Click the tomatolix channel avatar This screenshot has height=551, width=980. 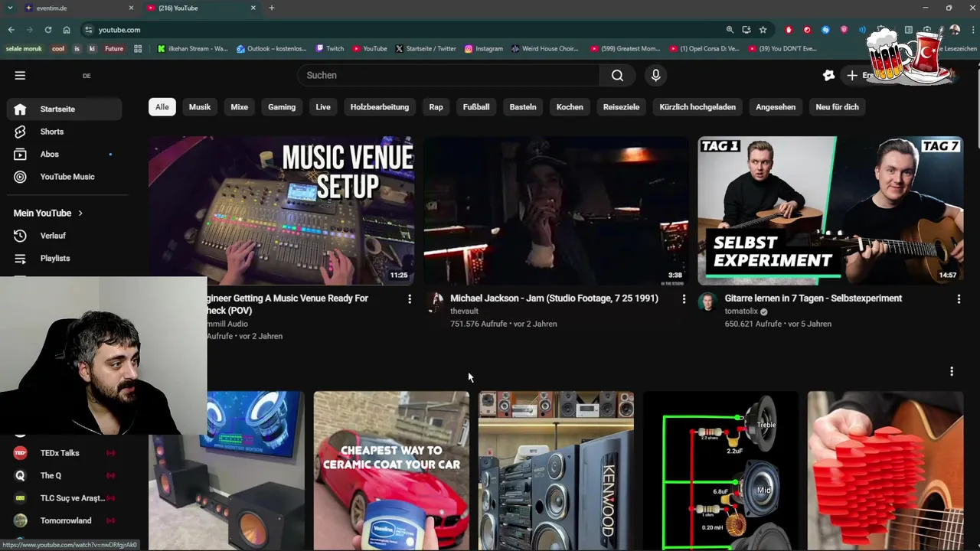coord(707,302)
